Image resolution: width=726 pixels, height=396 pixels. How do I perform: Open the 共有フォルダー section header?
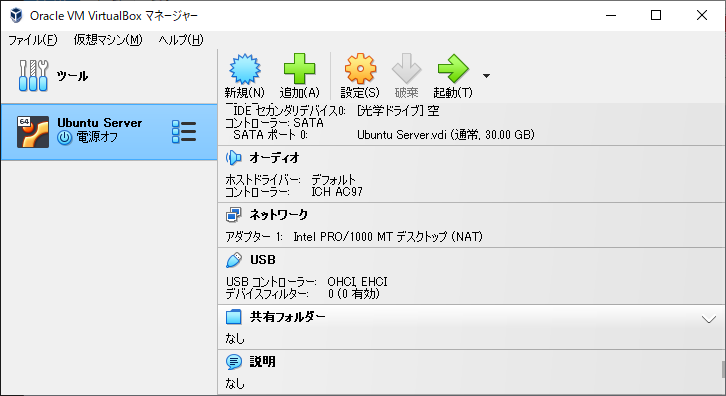pyautogui.click(x=288, y=317)
